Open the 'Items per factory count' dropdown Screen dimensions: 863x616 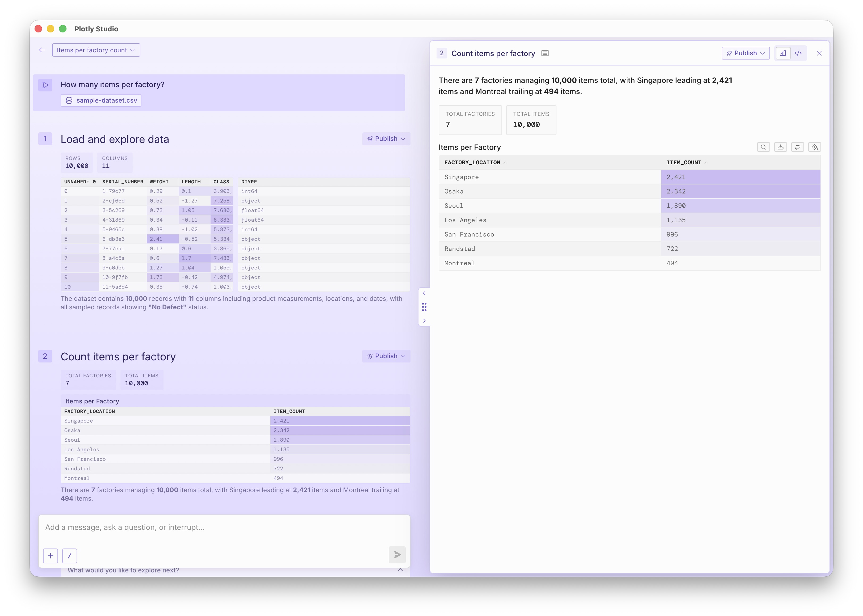click(x=96, y=50)
